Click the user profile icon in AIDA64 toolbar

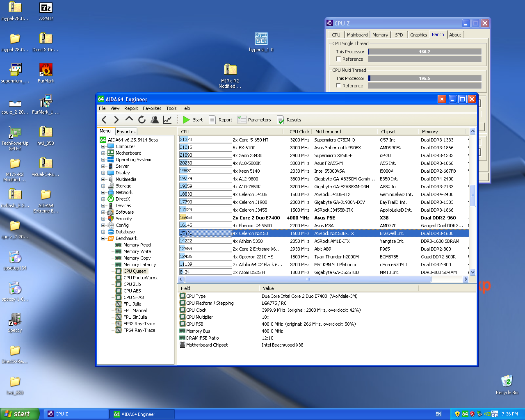tap(155, 120)
